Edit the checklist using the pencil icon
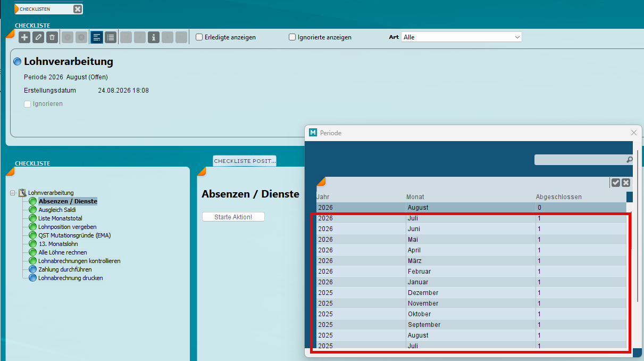Screen dimensions: 644x361 pyautogui.click(x=38, y=37)
